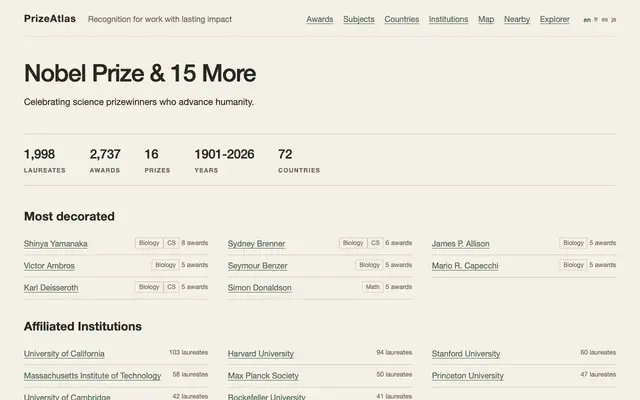The image size is (640, 400).
Task: Go to the Awards page
Action: coord(320,19)
